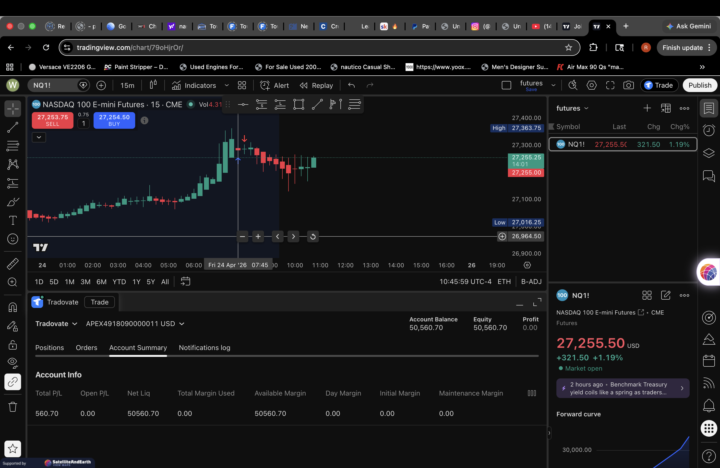Open the Benchmark Treasury yield news item

(623, 389)
